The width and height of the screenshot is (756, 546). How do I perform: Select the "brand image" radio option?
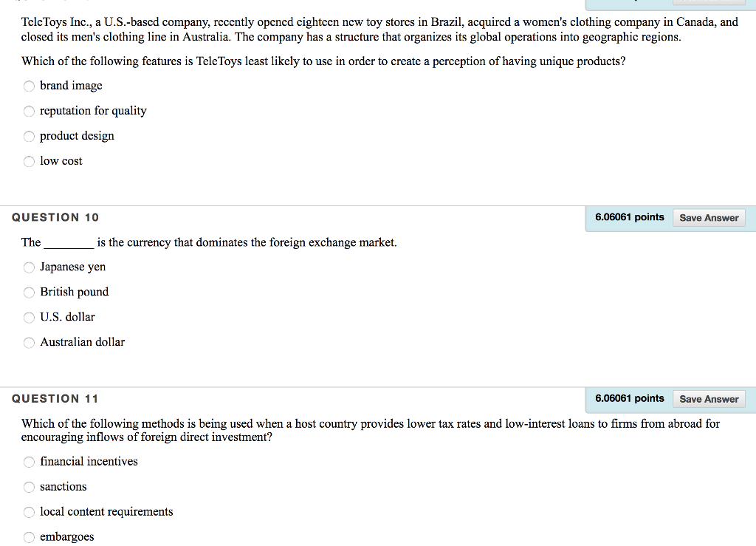[x=29, y=86]
